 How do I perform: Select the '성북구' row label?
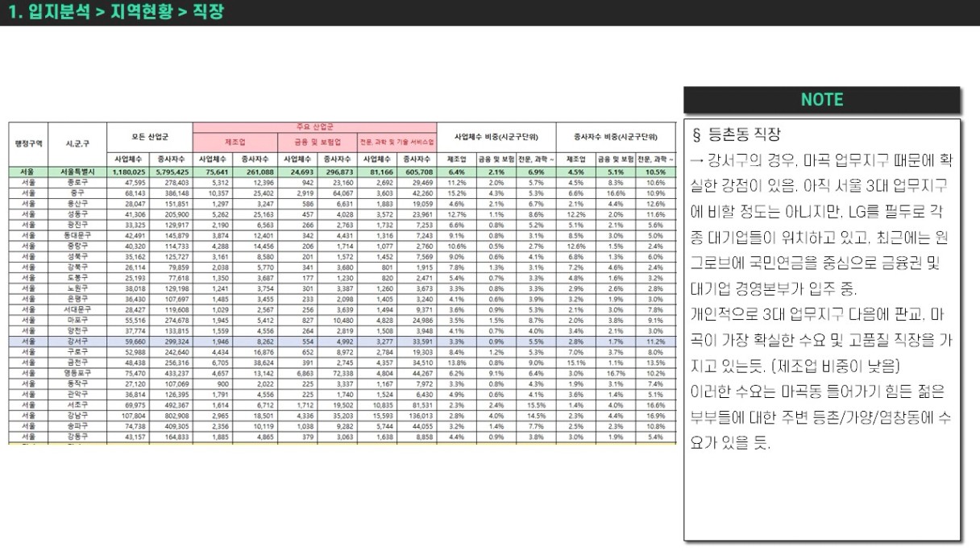(x=78, y=256)
